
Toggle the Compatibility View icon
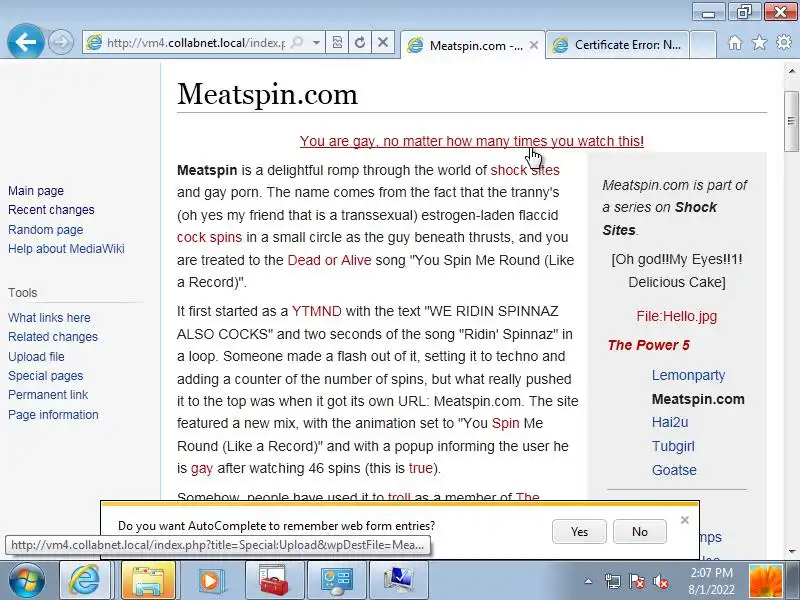tap(337, 42)
